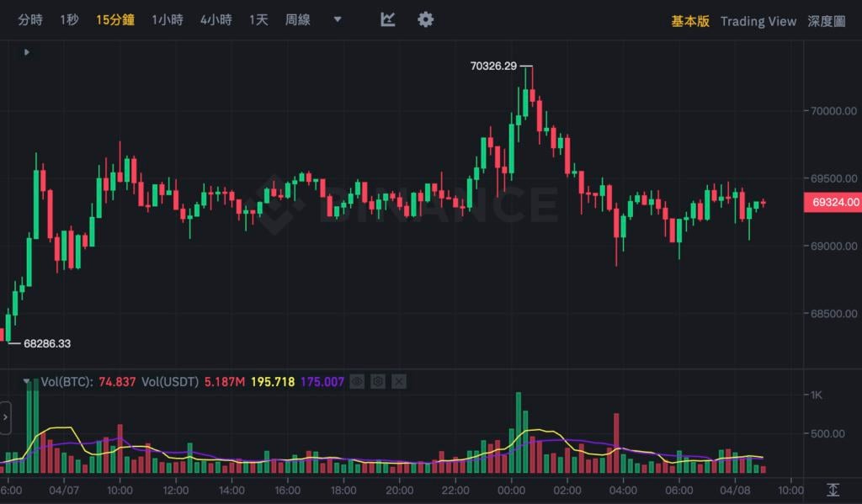The image size is (862, 504).
Task: Switch to 分時 time-line view
Action: tap(30, 20)
